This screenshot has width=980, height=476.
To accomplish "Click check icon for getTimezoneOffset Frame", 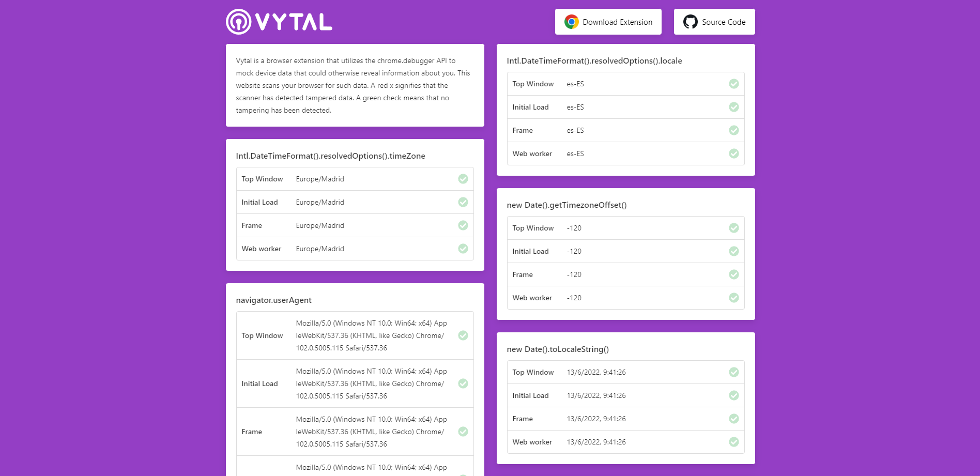I will [734, 274].
